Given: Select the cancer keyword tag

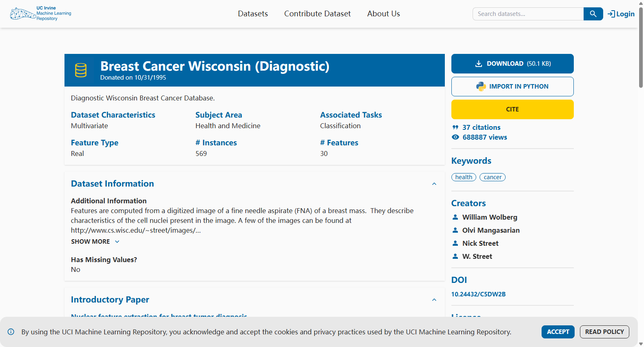Looking at the screenshot, I should click(x=493, y=177).
